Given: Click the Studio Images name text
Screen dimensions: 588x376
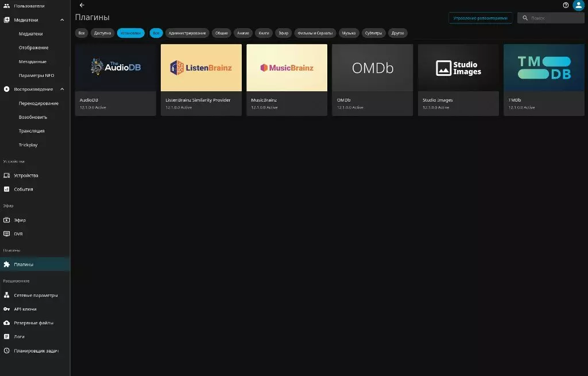Looking at the screenshot, I should 438,100.
